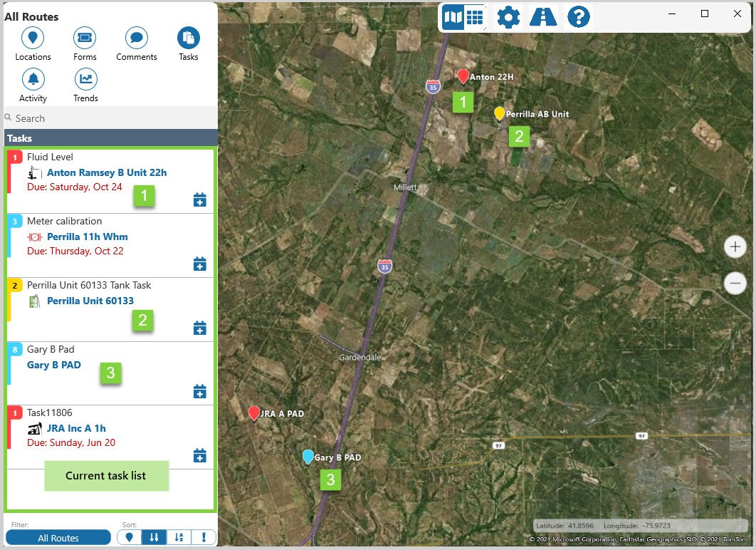Open Perrilla Unit 60133 link
Image resolution: width=756 pixels, height=550 pixels.
pyautogui.click(x=90, y=301)
